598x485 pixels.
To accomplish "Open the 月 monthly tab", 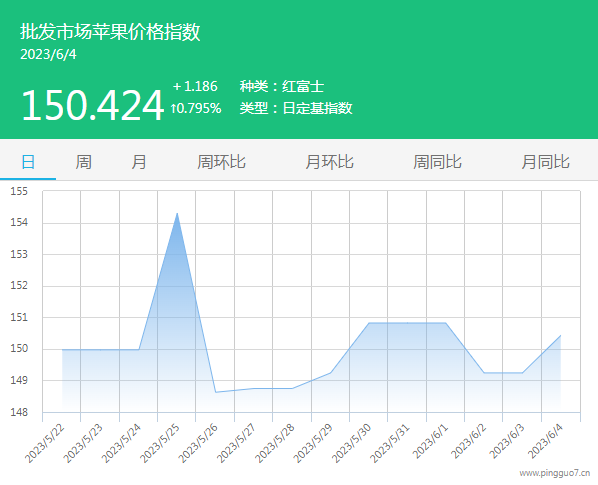I will pos(139,162).
